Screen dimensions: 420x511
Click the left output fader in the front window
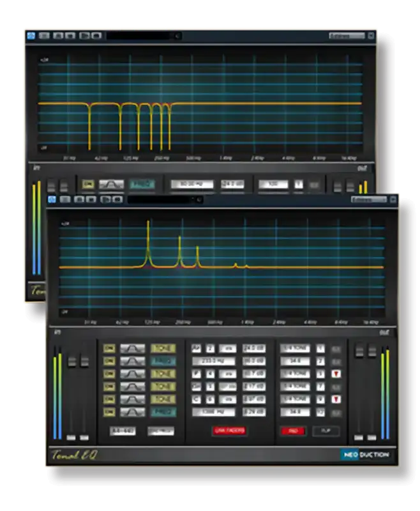click(x=359, y=352)
